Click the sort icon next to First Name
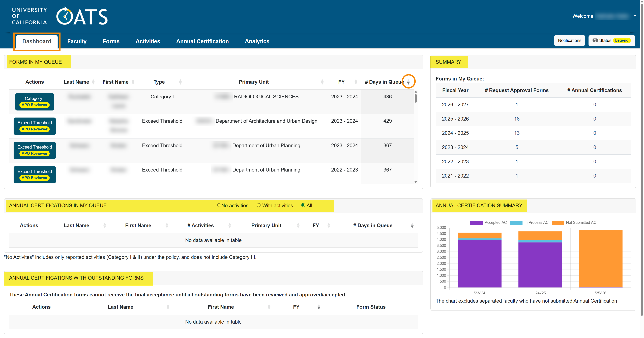 (x=133, y=82)
